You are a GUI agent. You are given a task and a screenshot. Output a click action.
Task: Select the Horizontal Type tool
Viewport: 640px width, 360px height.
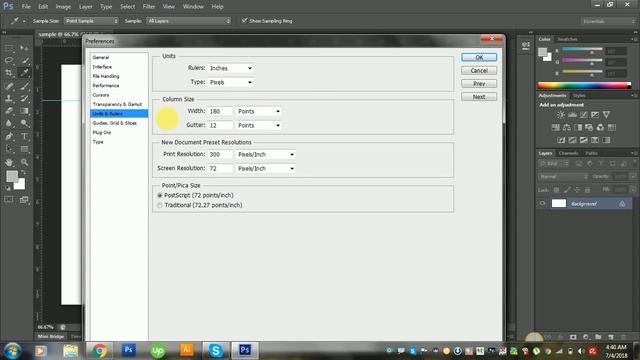(24, 136)
